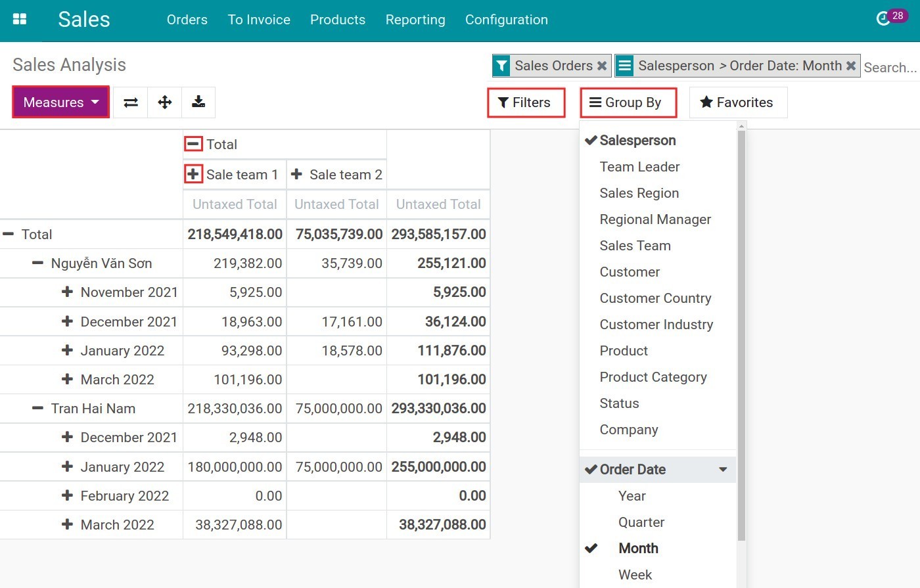Click total cell 293,585,157.00
This screenshot has height=588, width=920.
coord(439,234)
